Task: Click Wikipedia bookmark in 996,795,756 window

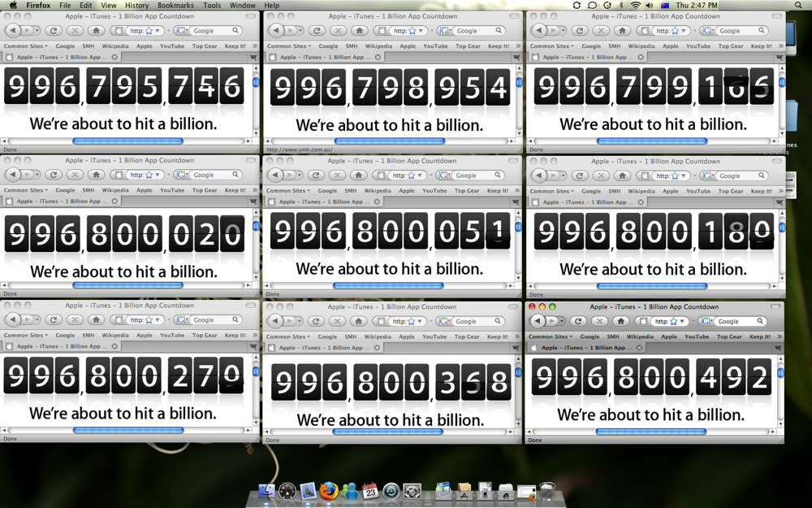Action: [x=115, y=46]
